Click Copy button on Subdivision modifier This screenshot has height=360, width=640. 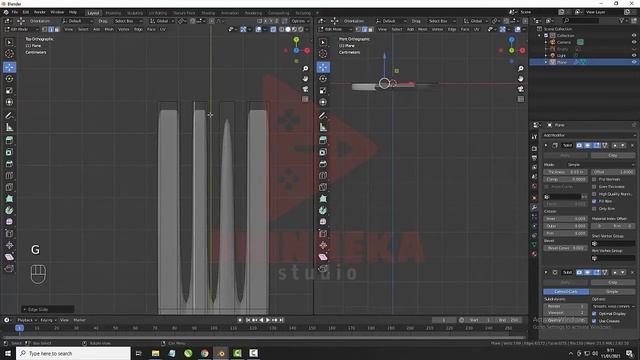(613, 282)
